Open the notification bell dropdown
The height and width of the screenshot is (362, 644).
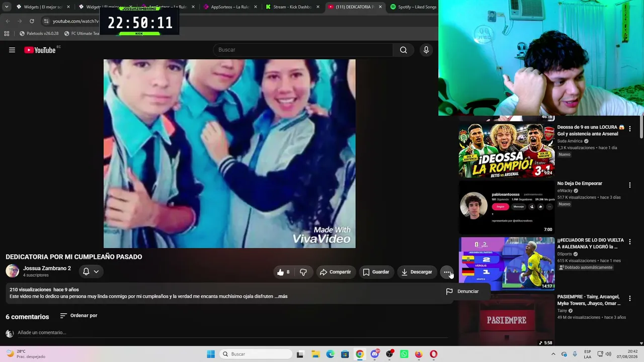coord(91,271)
